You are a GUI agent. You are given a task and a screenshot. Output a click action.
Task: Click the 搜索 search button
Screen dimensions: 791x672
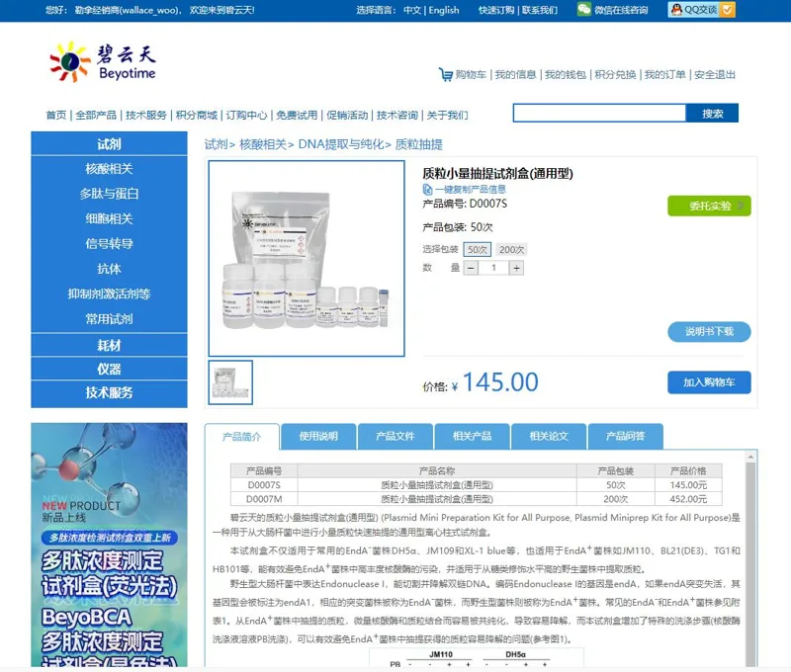coord(712,114)
